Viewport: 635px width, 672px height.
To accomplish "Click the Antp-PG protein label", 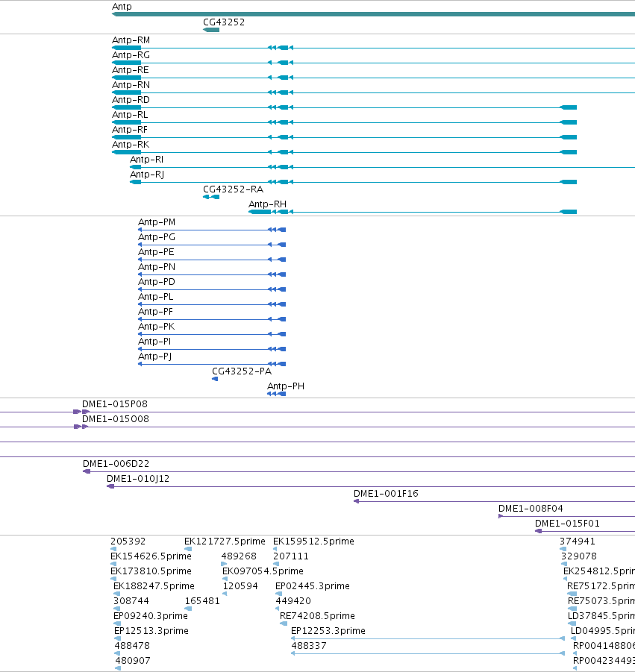I will [x=157, y=237].
